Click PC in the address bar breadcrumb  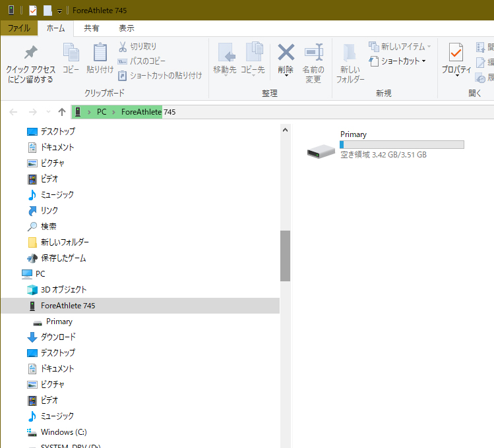(102, 112)
